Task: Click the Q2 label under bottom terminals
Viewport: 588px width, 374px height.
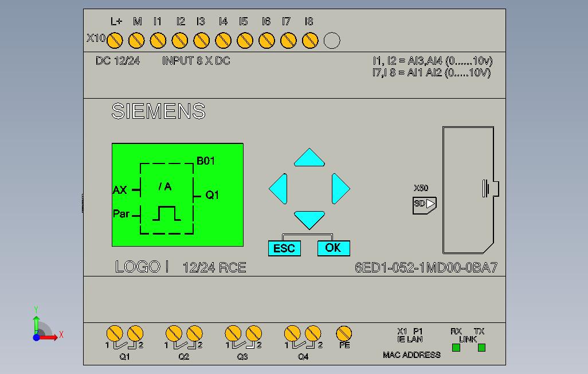Action: coord(184,356)
